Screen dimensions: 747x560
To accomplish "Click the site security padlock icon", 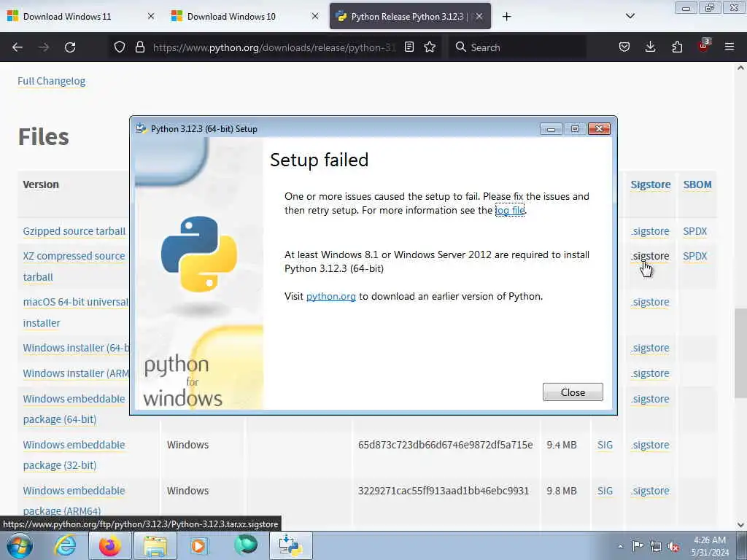I will 139,47.
